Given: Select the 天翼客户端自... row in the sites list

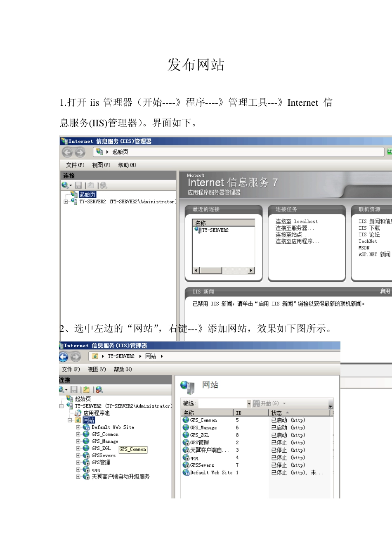Looking at the screenshot, I should click(x=209, y=450).
